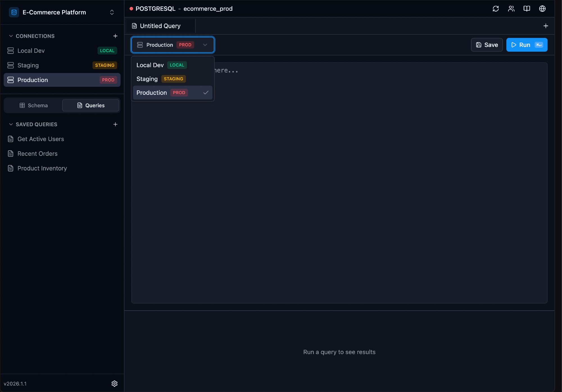
Task: Open the documentation book icon
Action: tap(527, 9)
